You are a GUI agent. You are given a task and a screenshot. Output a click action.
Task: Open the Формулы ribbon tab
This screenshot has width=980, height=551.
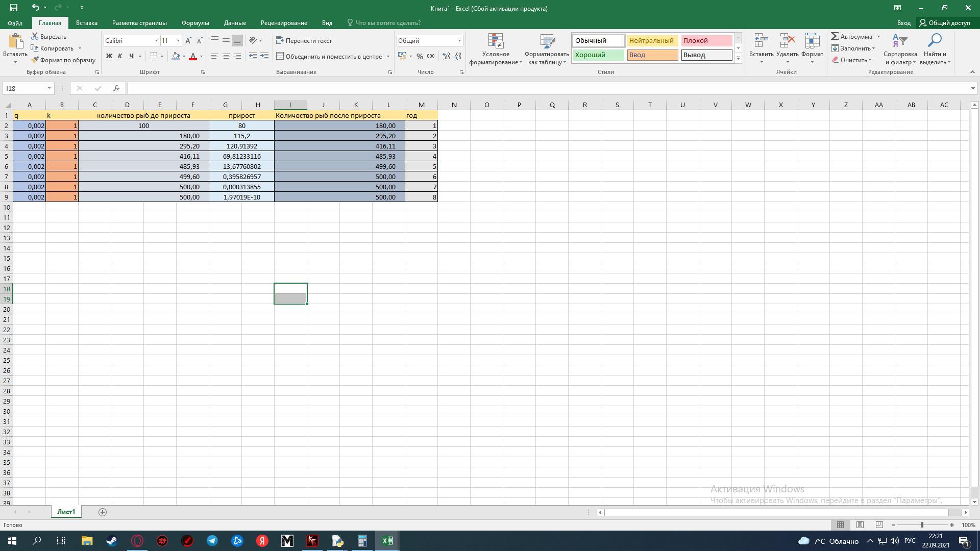[x=195, y=23]
